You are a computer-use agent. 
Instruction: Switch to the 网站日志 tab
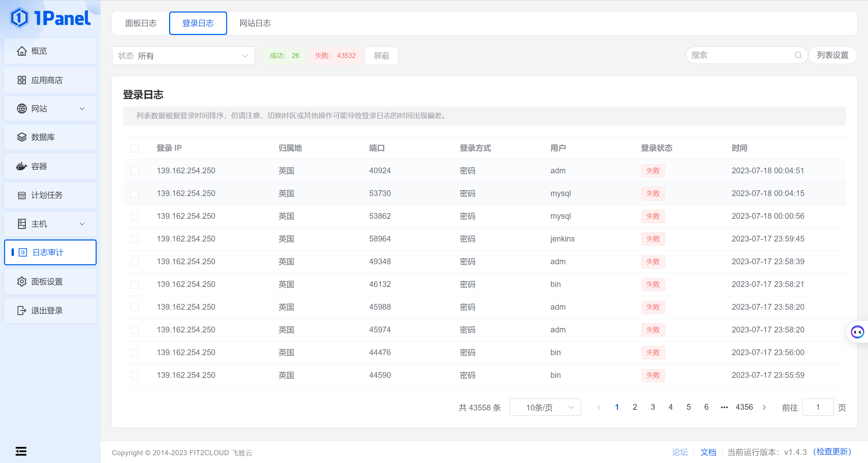(x=255, y=23)
